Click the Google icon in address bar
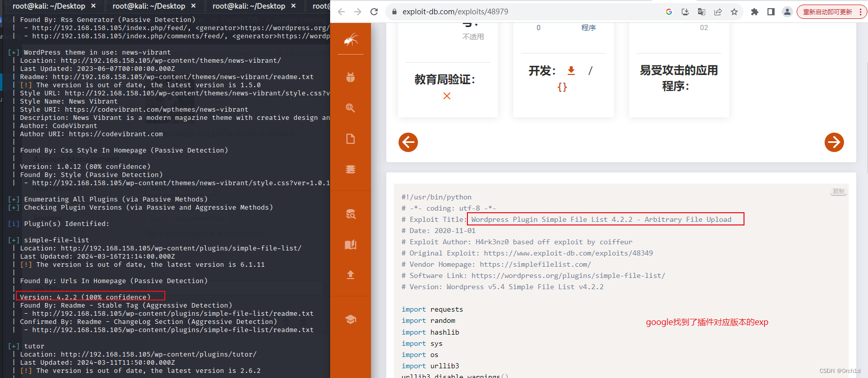 669,12
